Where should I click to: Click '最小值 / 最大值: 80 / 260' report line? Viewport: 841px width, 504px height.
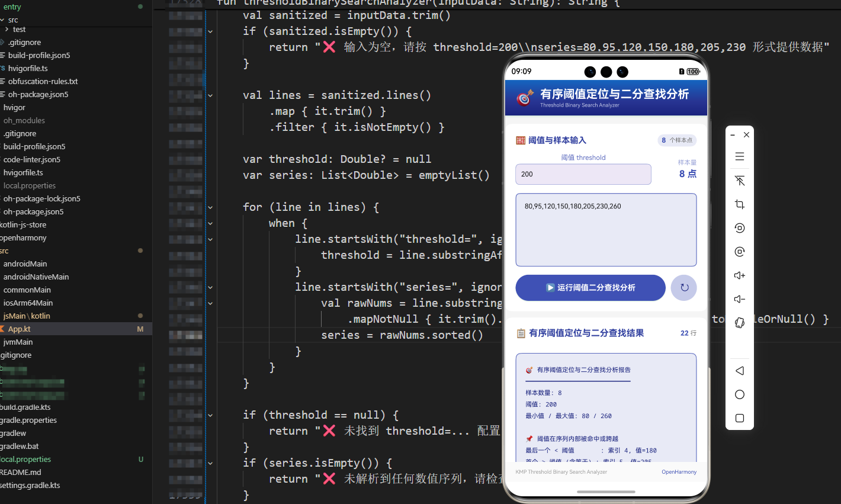click(x=569, y=416)
